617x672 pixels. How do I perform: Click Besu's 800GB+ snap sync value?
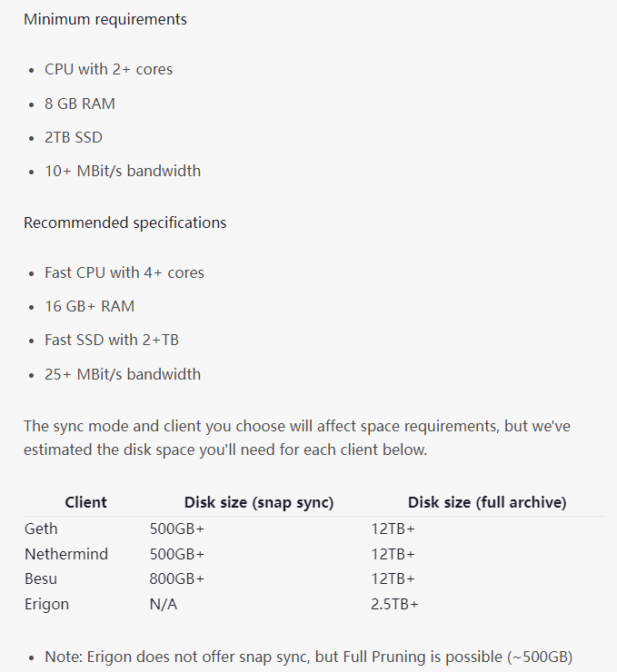177,579
